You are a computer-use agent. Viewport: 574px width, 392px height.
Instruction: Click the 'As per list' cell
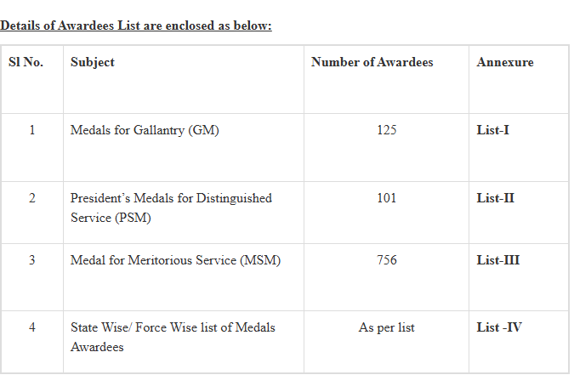[x=386, y=327]
